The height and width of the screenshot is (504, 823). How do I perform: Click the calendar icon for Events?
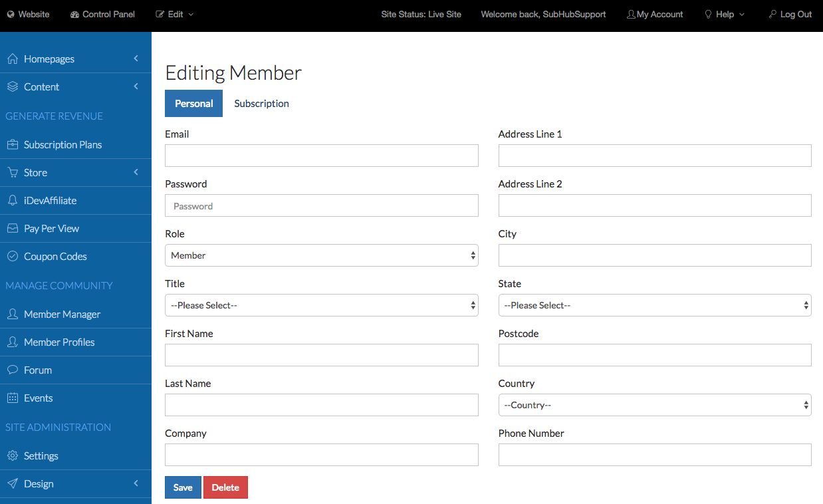point(12,398)
